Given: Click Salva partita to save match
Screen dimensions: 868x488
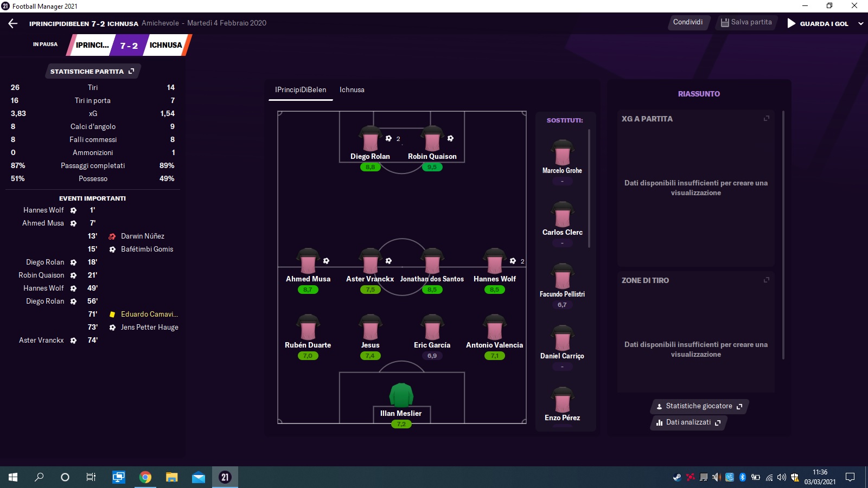Looking at the screenshot, I should click(x=746, y=22).
